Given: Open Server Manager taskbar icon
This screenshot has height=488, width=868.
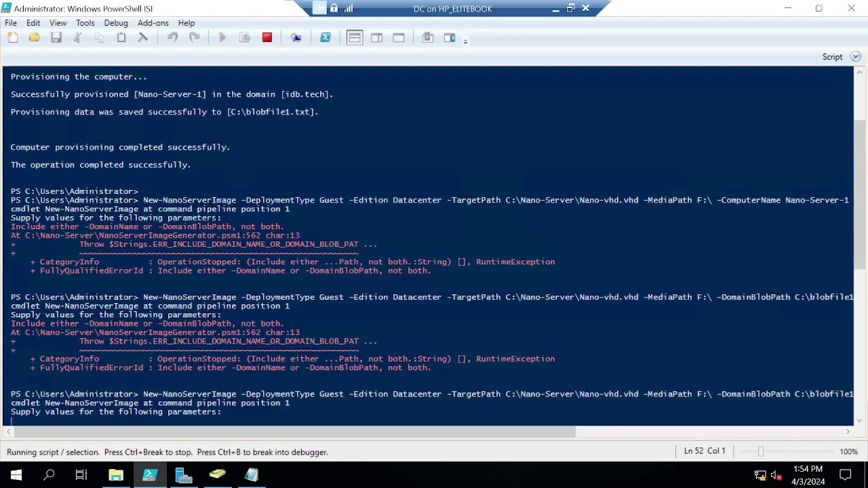Looking at the screenshot, I should (184, 474).
